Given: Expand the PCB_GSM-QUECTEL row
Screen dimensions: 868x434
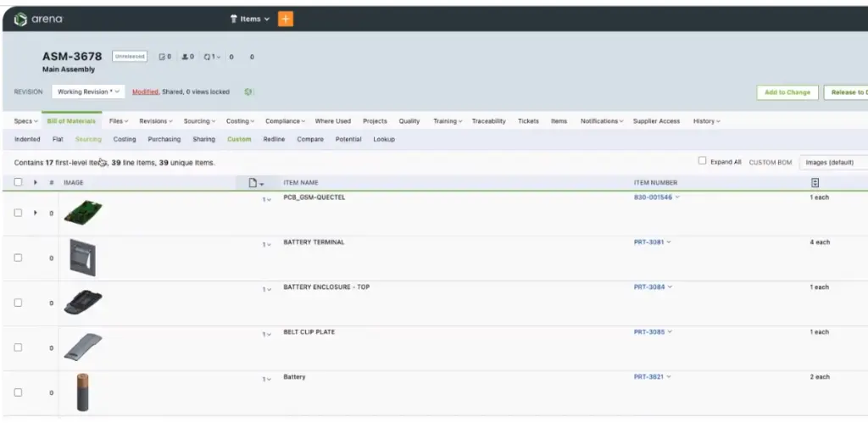Looking at the screenshot, I should click(x=36, y=213).
